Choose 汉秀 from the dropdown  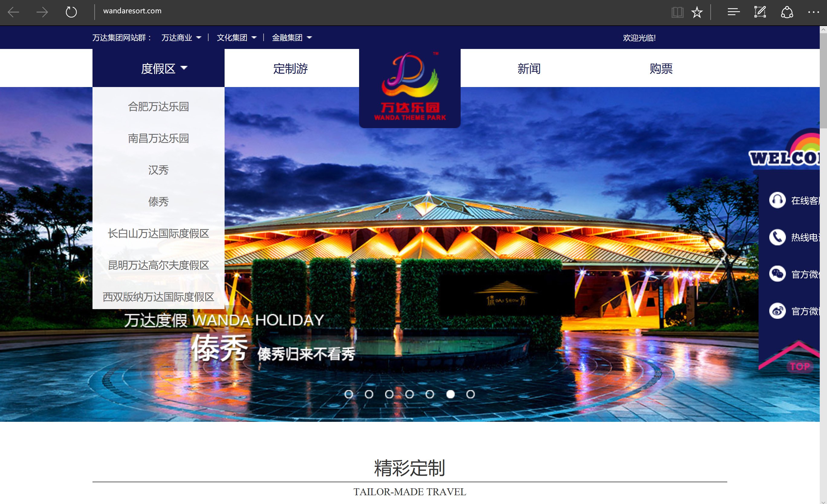pyautogui.click(x=158, y=170)
